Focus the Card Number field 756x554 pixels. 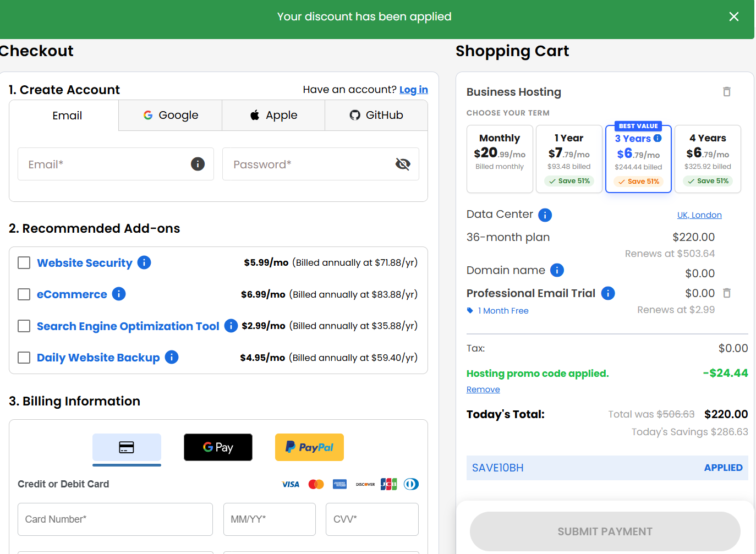click(x=115, y=519)
